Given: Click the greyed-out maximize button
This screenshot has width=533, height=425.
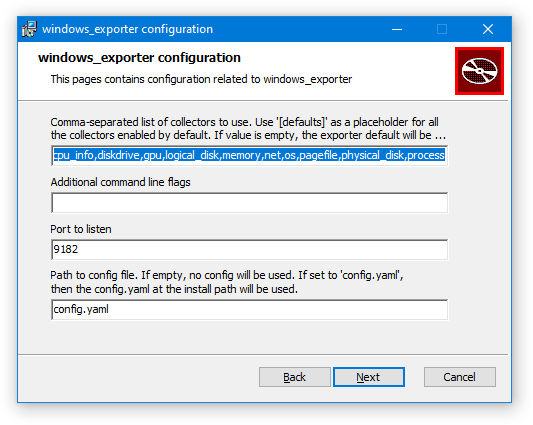Looking at the screenshot, I should click(x=442, y=29).
